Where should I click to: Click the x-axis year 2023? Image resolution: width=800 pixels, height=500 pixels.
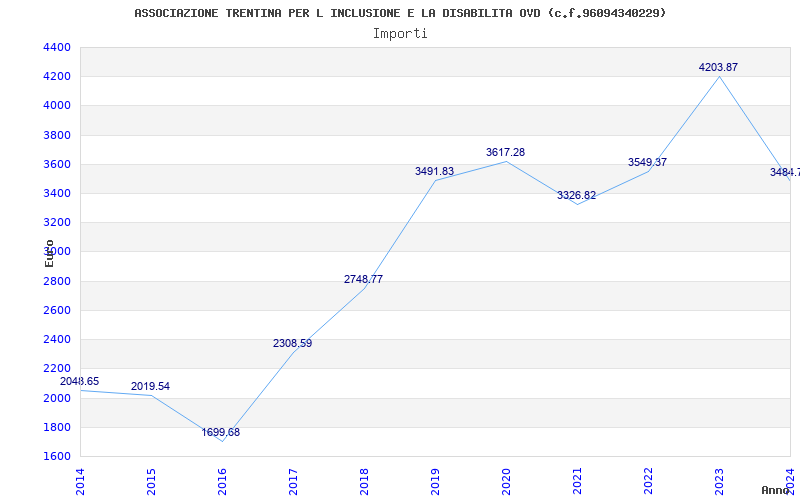(719, 482)
